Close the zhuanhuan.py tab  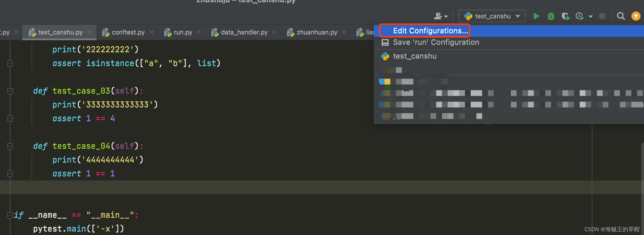[x=344, y=32]
